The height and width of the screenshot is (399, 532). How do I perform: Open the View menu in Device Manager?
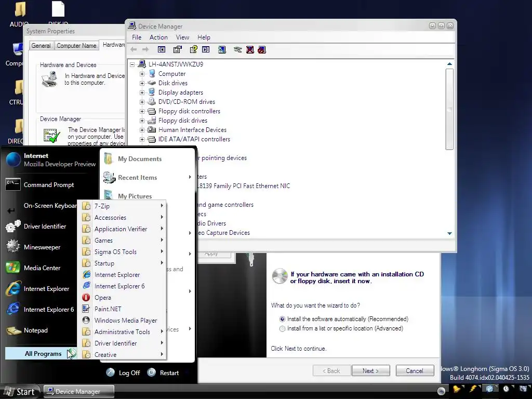[182, 37]
